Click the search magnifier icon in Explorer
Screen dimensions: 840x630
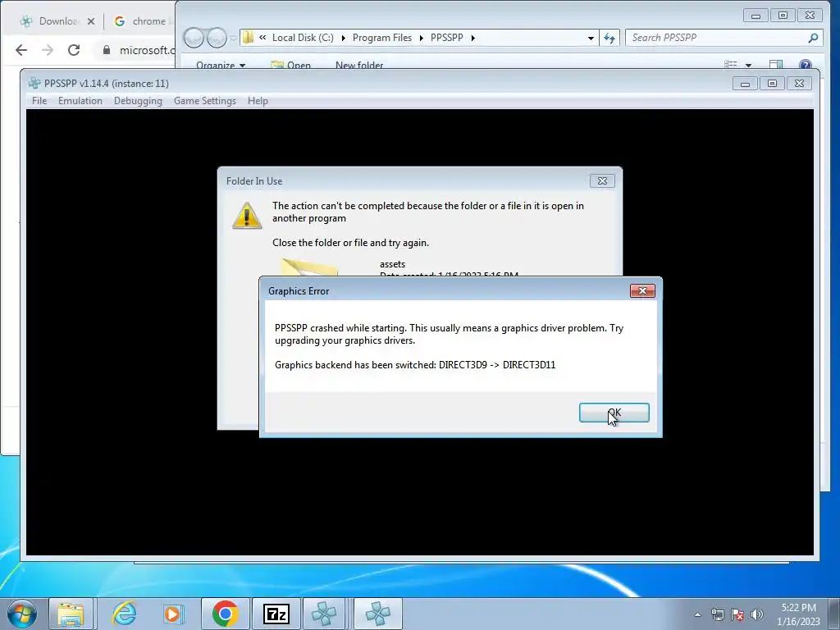[x=813, y=38]
